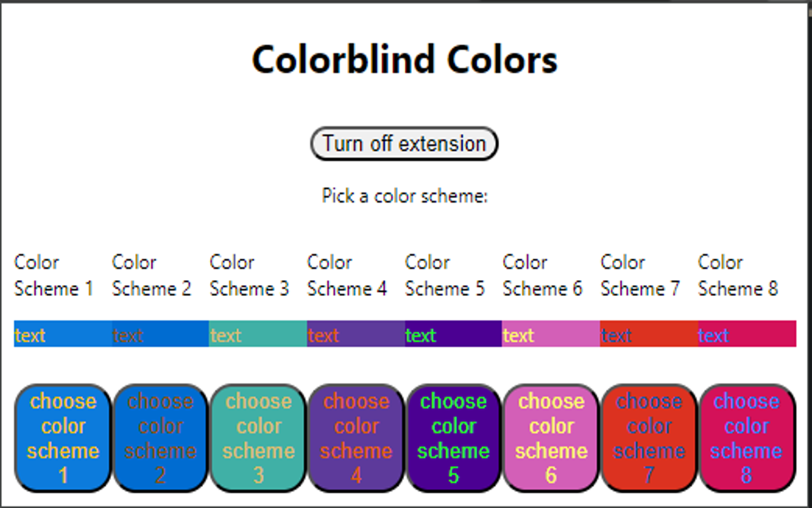Pick choose color scheme 3

(258, 438)
